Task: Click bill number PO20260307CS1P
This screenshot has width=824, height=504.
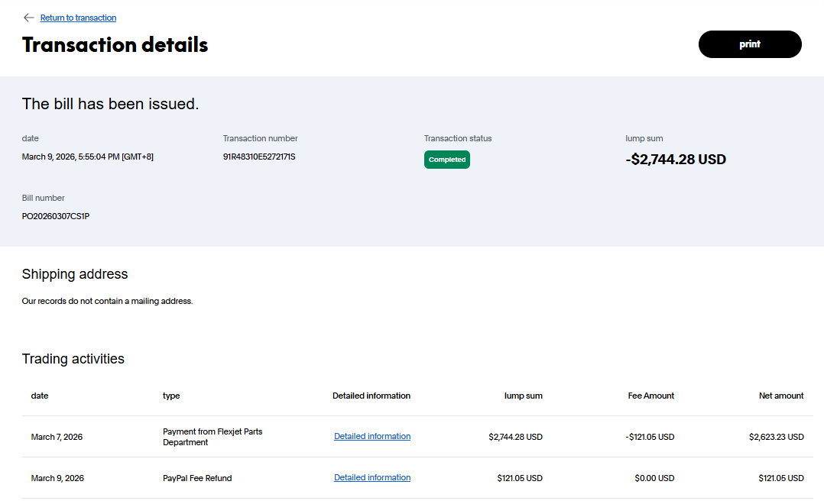Action: (x=56, y=216)
